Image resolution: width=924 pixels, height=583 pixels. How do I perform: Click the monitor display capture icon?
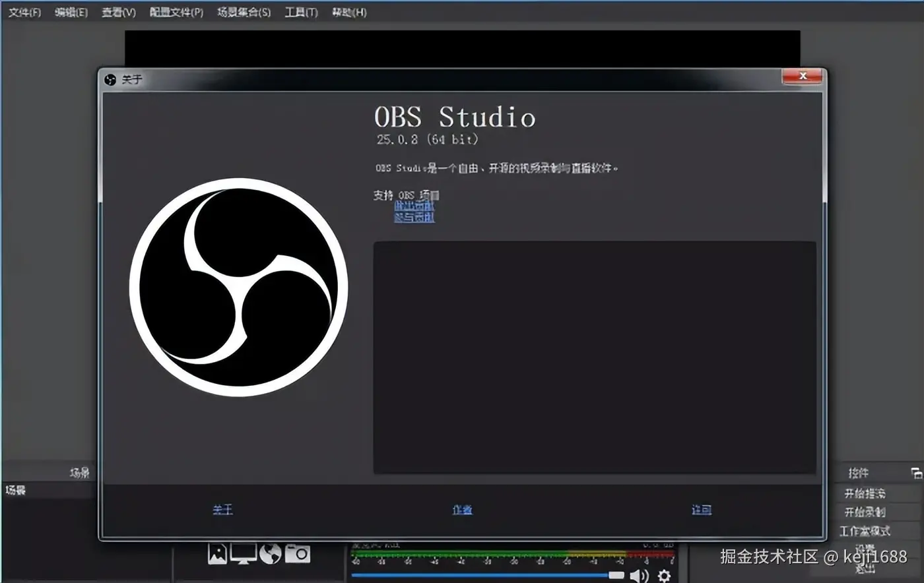(x=243, y=553)
